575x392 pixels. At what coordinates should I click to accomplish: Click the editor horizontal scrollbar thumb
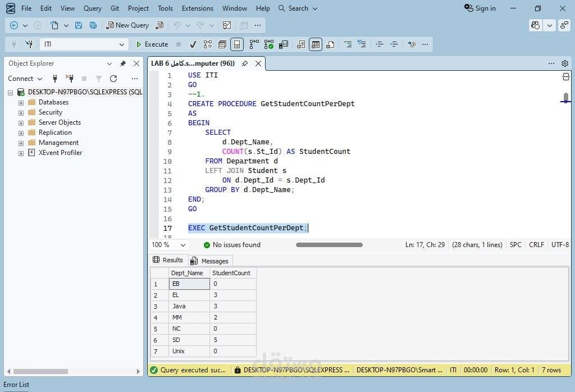click(329, 245)
